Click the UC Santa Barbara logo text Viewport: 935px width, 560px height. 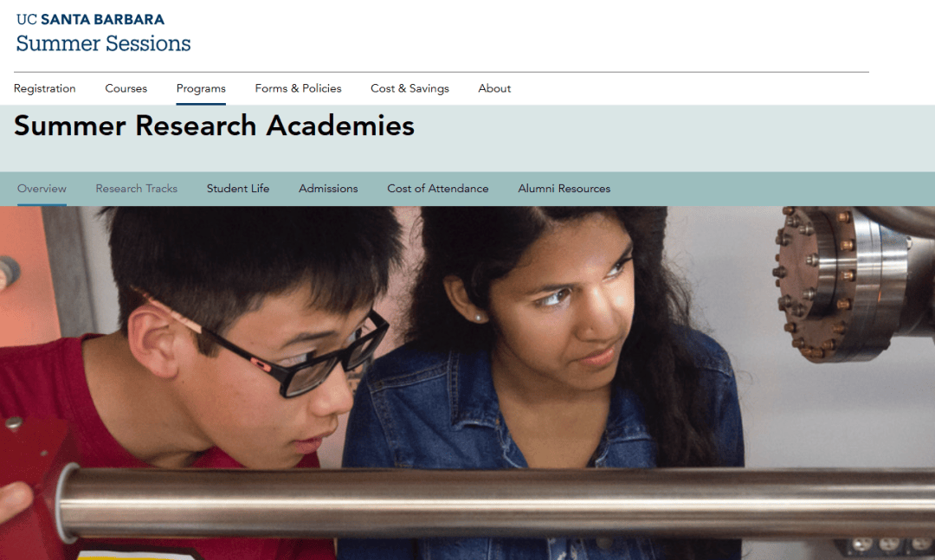(90, 19)
